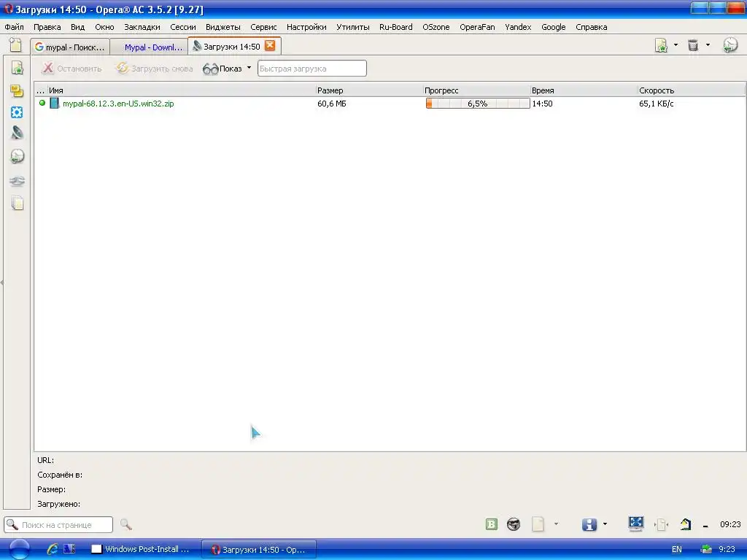747x560 pixels.
Task: Sort downloads by the Размер column header
Action: tap(369, 90)
